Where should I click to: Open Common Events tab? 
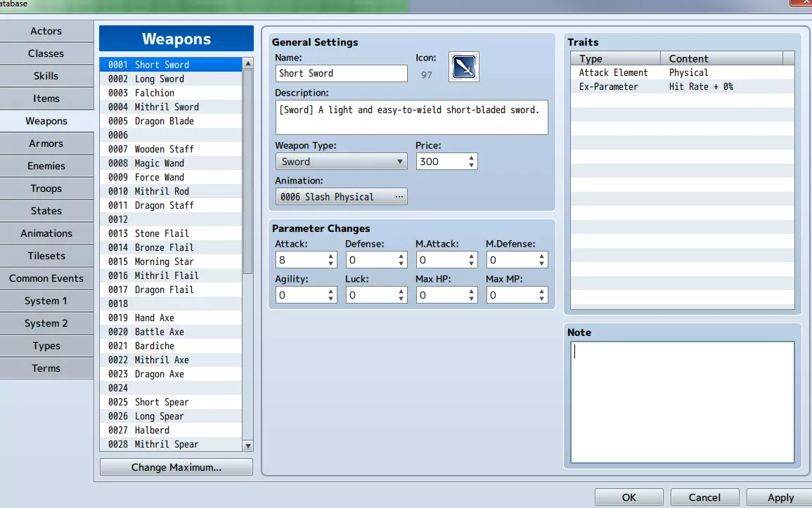pyautogui.click(x=46, y=278)
